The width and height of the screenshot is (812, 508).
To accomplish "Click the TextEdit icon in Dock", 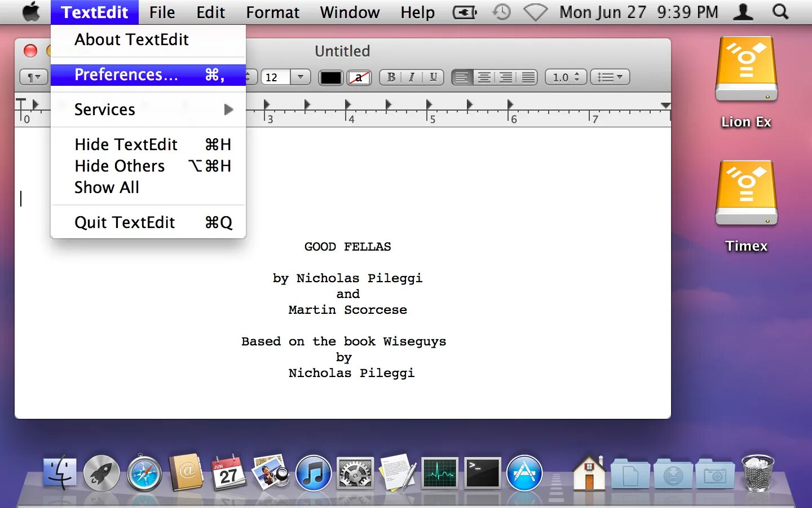I will point(398,473).
